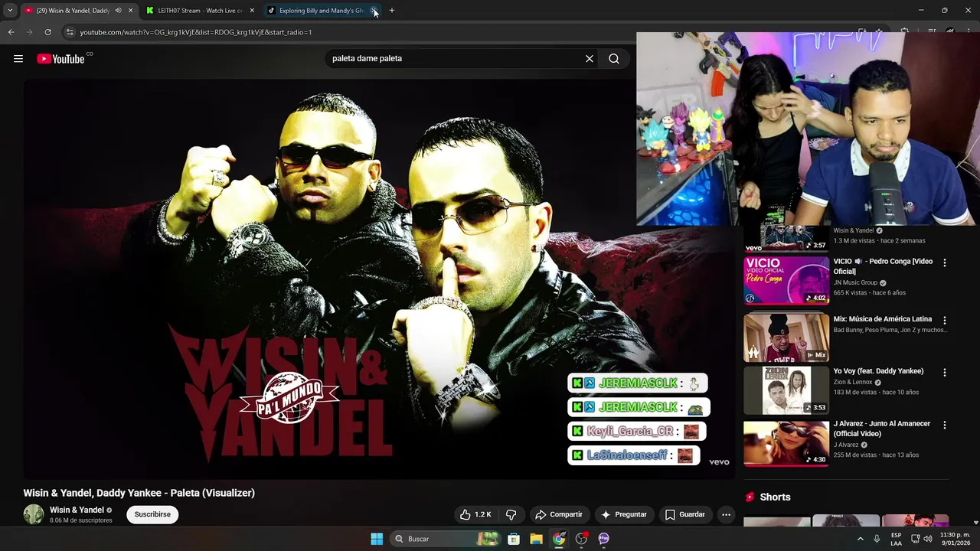The image size is (980, 551).
Task: Close the YouTube Wisin & Yandel tab
Action: 130,11
